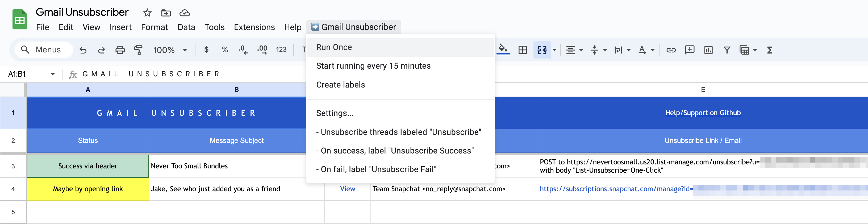Screen dimensions: 868x224
Task: Click the Print icon
Action: click(120, 50)
